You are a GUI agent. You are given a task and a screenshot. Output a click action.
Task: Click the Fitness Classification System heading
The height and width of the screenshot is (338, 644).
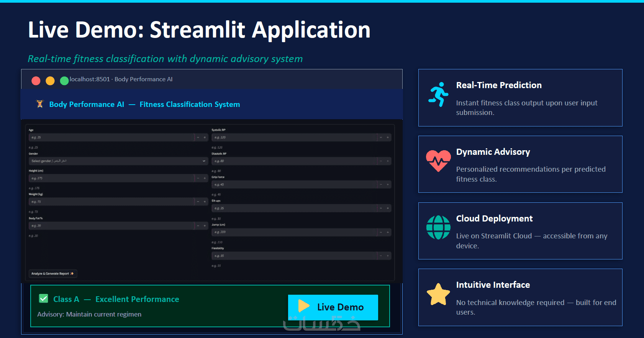click(190, 104)
